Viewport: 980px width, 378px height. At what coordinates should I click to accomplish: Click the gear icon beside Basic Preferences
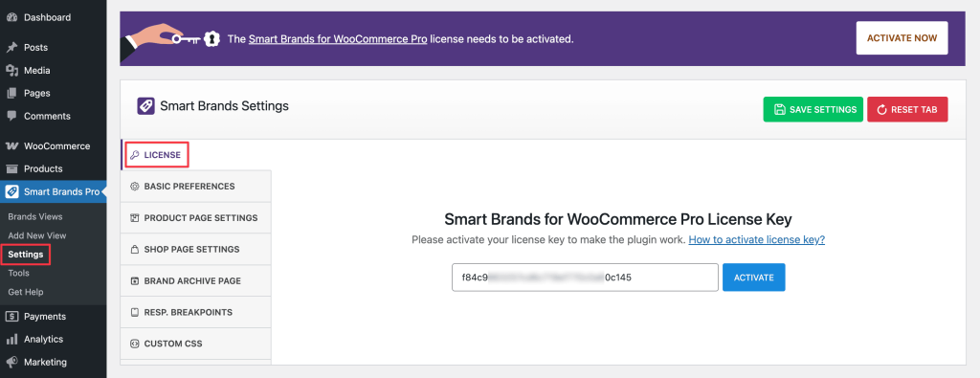tap(134, 187)
